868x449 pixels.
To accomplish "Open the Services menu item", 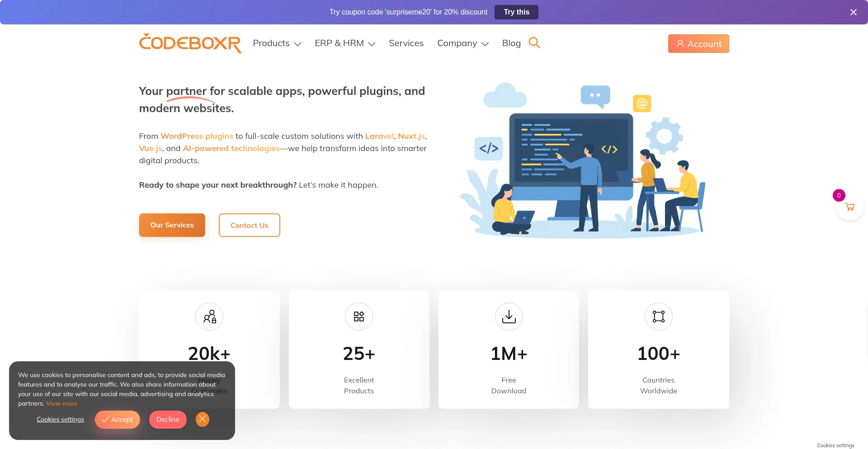I will tap(406, 43).
